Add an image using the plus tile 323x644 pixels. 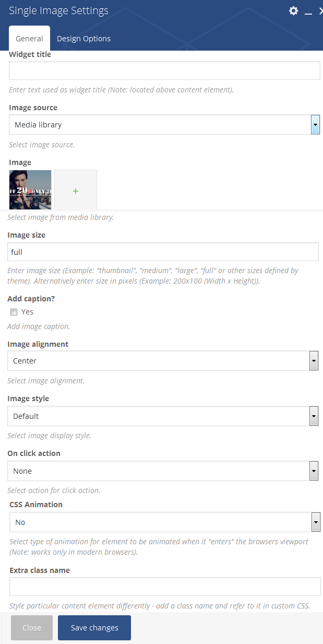pos(76,191)
